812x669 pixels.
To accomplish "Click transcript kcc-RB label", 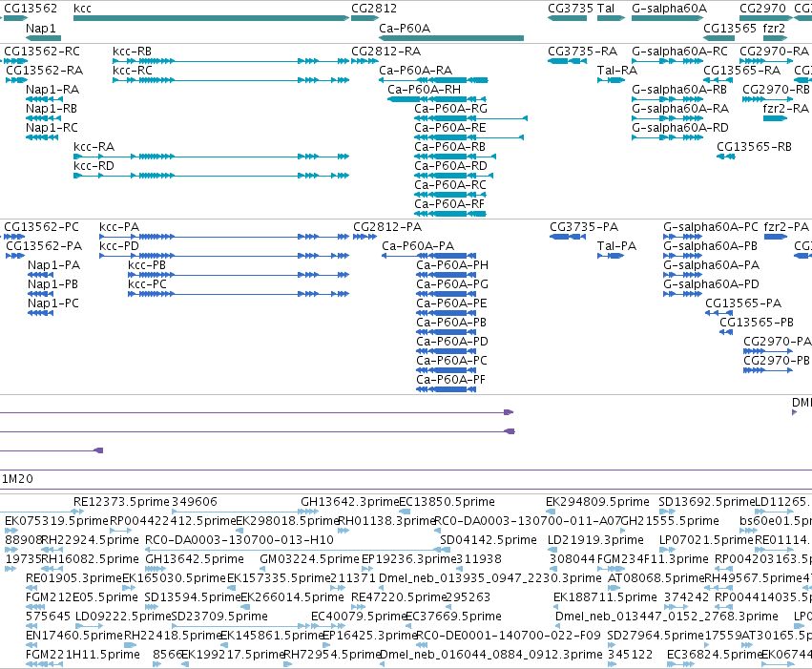I will (x=132, y=52).
